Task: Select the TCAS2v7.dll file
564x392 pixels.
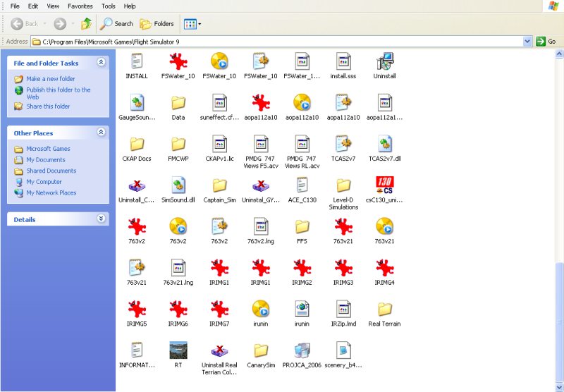Action: (x=384, y=145)
